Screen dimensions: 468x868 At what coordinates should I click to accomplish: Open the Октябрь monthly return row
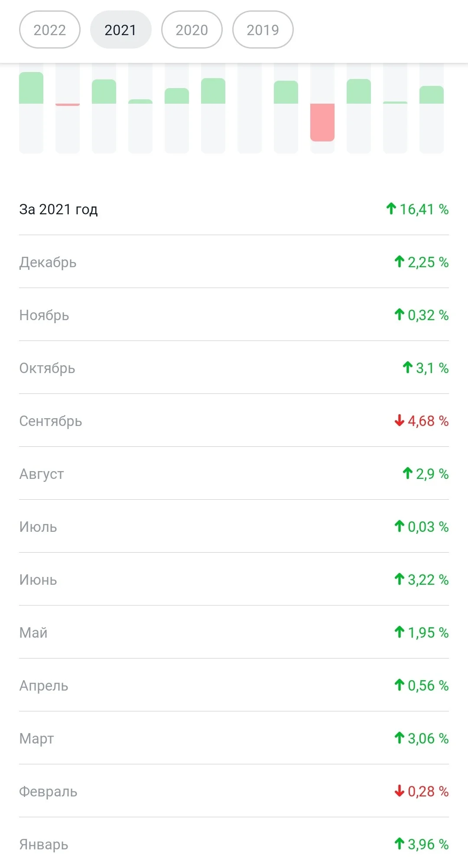point(234,368)
